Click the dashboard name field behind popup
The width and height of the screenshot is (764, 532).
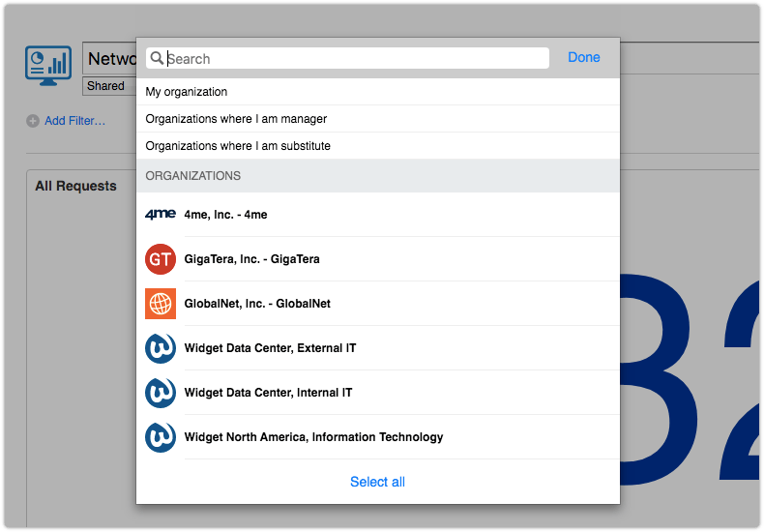pyautogui.click(x=109, y=58)
